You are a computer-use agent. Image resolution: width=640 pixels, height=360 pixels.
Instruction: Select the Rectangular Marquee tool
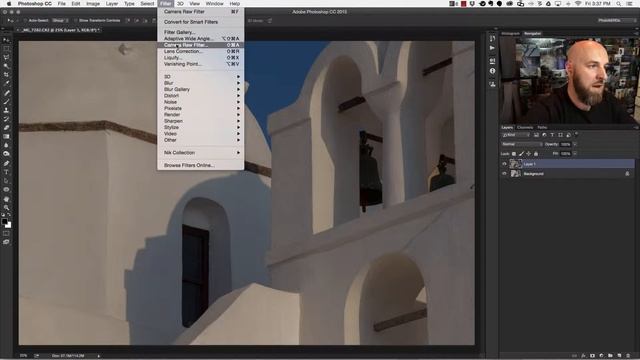pos(6,49)
